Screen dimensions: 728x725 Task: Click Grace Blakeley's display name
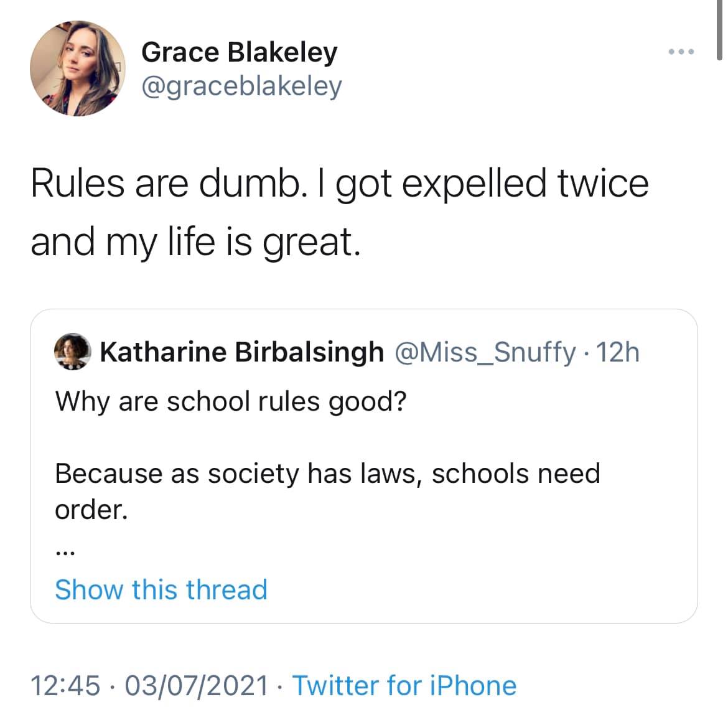pyautogui.click(x=239, y=52)
